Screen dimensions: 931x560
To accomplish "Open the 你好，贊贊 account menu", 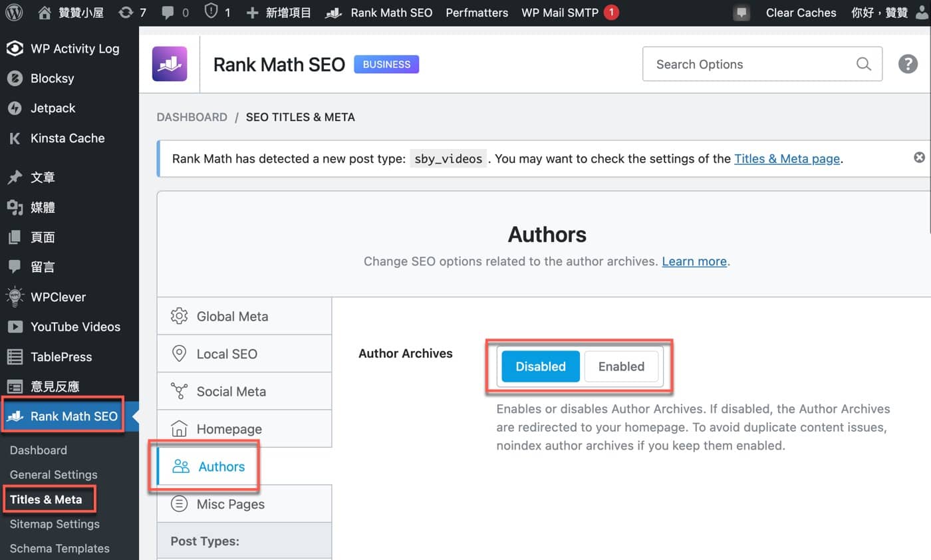I will [889, 13].
